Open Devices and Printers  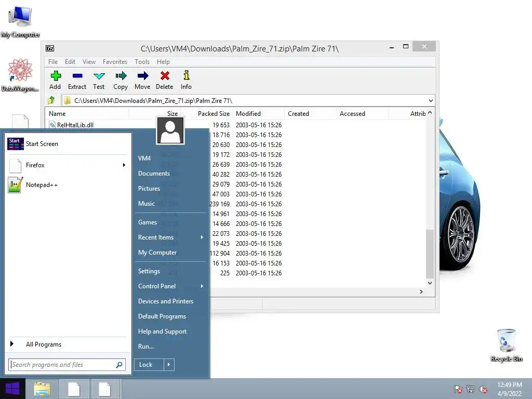(166, 301)
